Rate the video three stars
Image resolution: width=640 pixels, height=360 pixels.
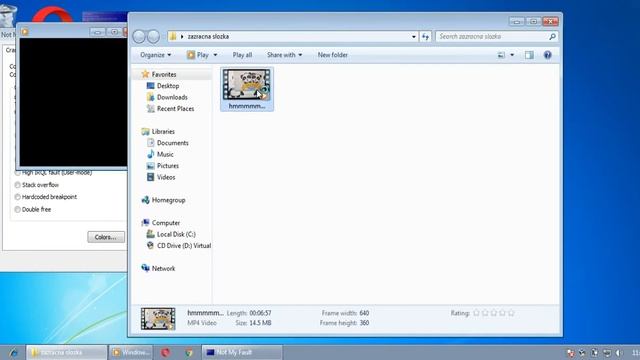tap(494, 313)
